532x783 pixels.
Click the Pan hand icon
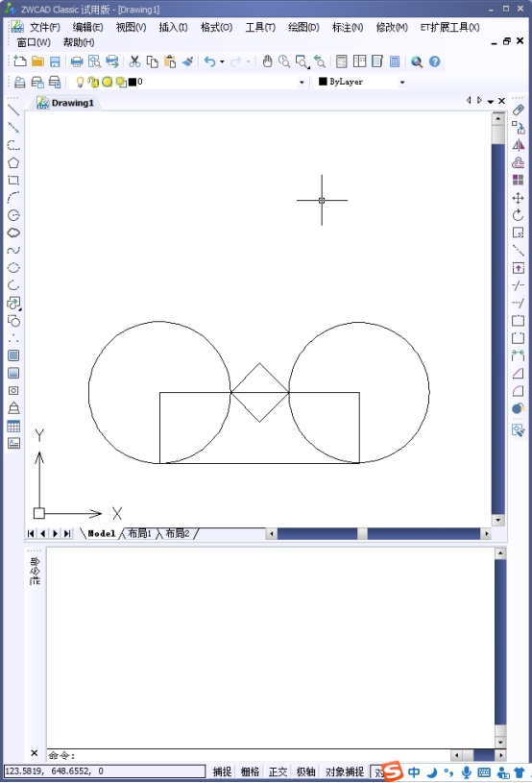pos(268,61)
